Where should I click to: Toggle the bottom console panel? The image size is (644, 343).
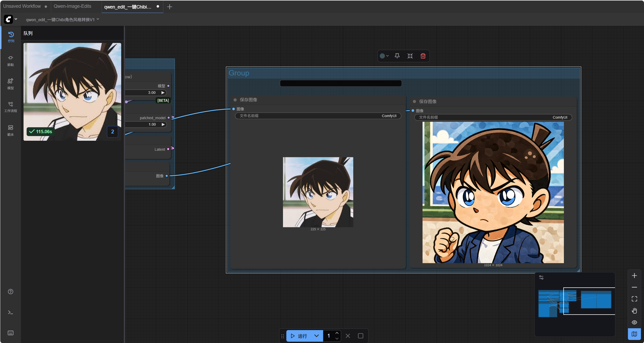(11, 312)
